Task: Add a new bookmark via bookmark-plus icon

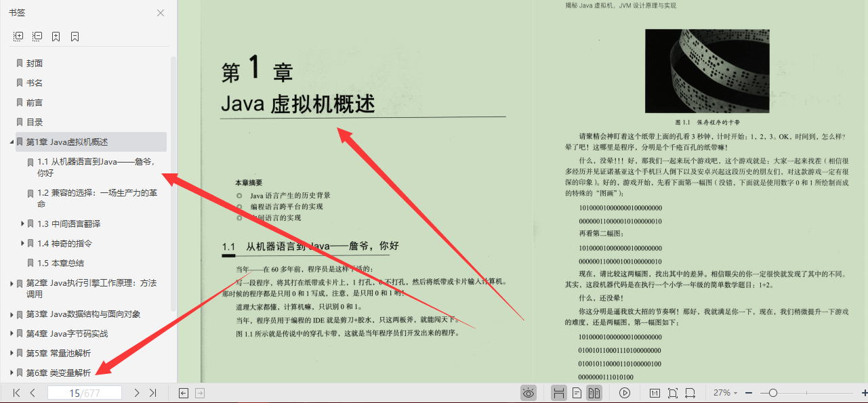Action: pos(56,36)
